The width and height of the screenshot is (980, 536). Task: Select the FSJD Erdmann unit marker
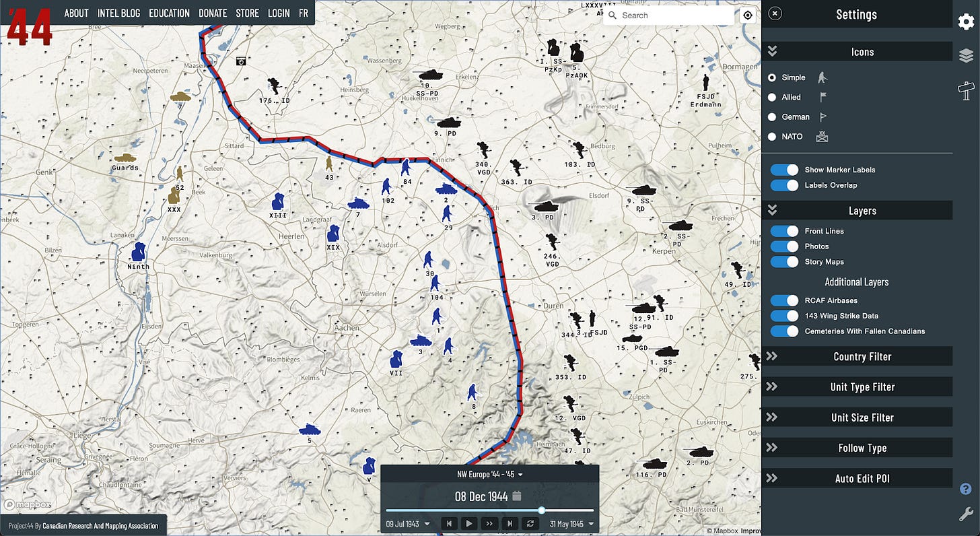pyautogui.click(x=706, y=83)
